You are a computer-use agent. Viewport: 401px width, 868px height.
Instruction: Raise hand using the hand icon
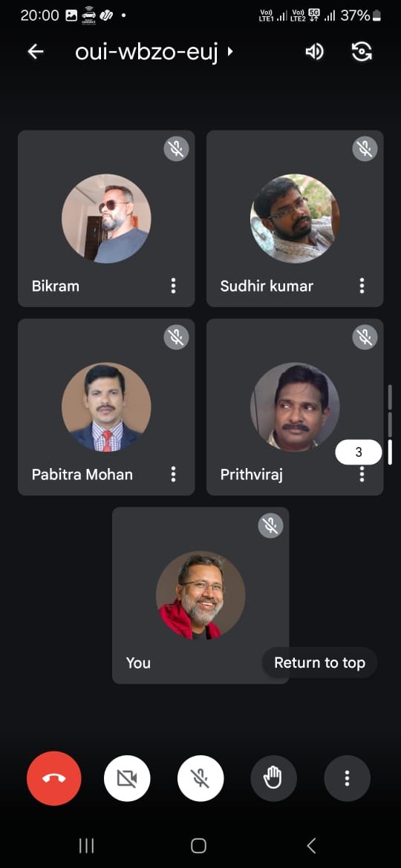273,778
